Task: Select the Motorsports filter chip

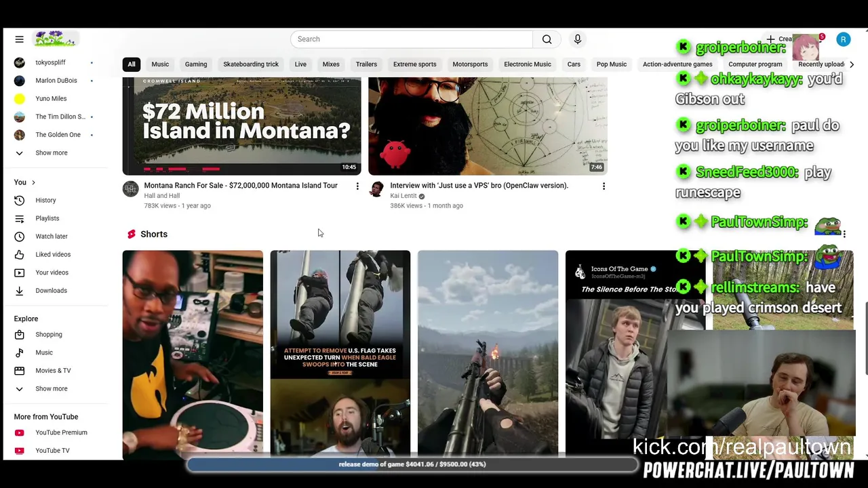Action: [470, 64]
